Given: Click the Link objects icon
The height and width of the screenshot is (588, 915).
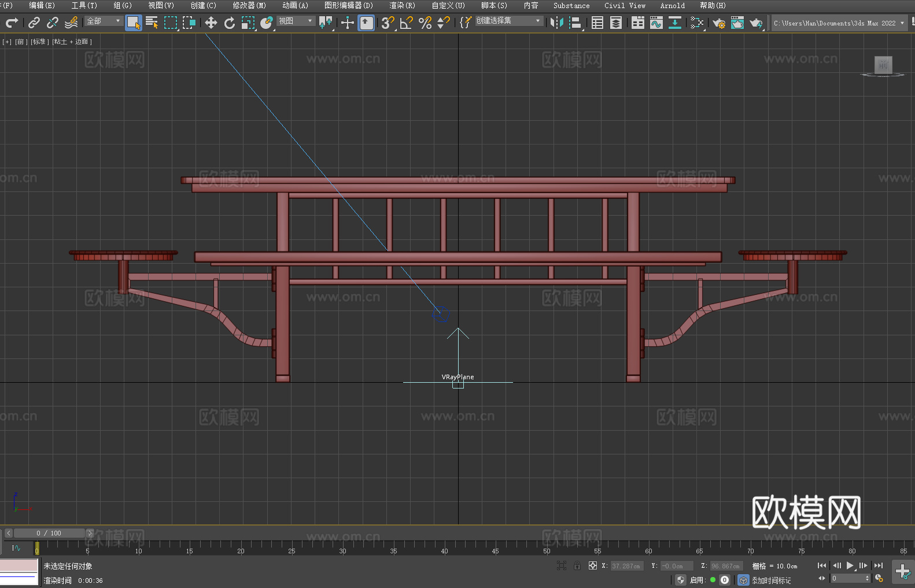Looking at the screenshot, I should 34,23.
